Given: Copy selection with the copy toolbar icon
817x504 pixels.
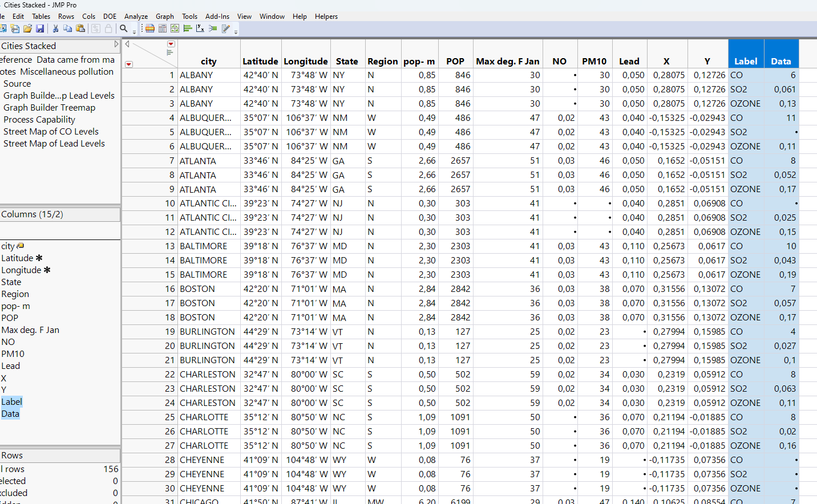Looking at the screenshot, I should 68,29.
